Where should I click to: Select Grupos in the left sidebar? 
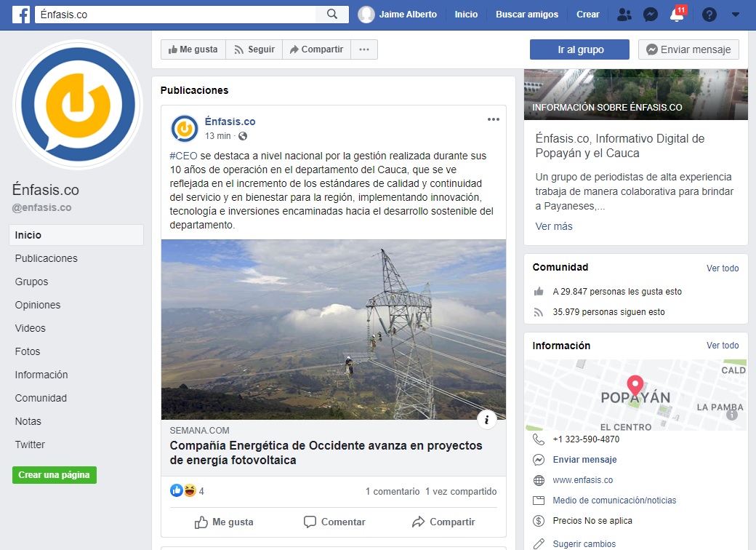click(31, 282)
